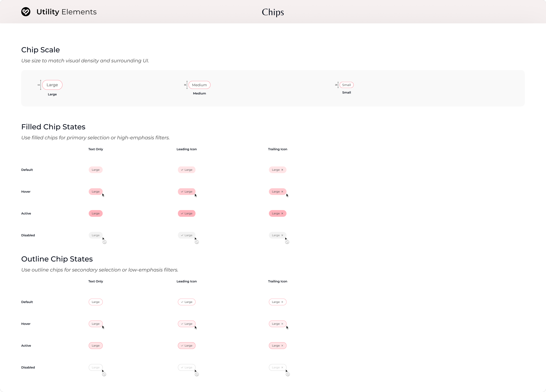Click the Chips page title
The width and height of the screenshot is (546, 392).
tap(273, 12)
